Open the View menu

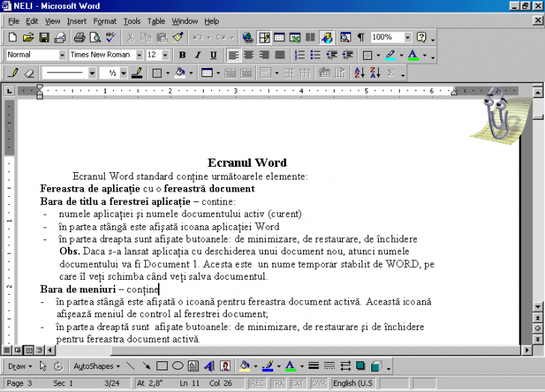pos(52,21)
